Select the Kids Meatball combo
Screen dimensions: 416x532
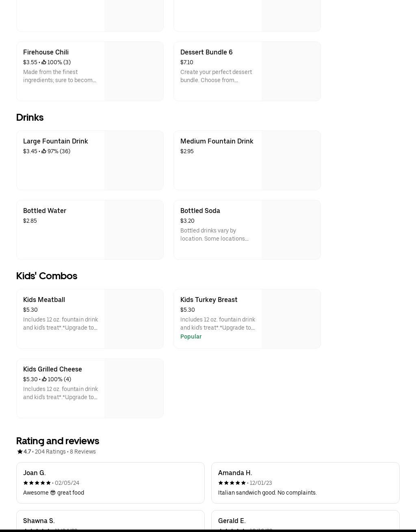click(x=44, y=300)
